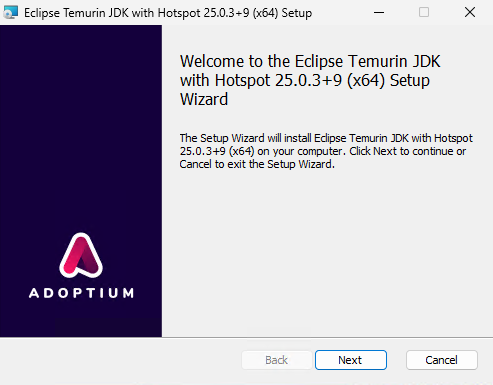Click the installer icon in the title bar

coord(10,12)
